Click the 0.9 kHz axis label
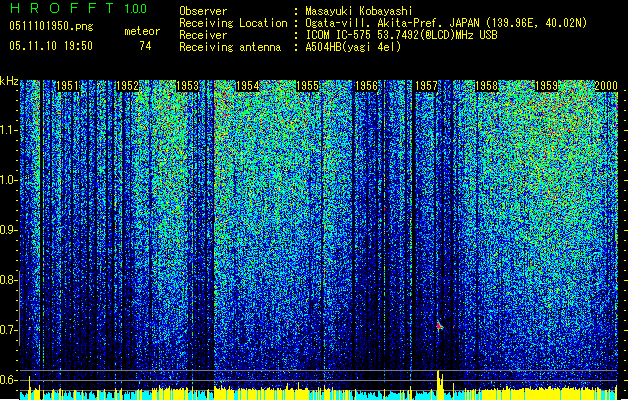 8,230
